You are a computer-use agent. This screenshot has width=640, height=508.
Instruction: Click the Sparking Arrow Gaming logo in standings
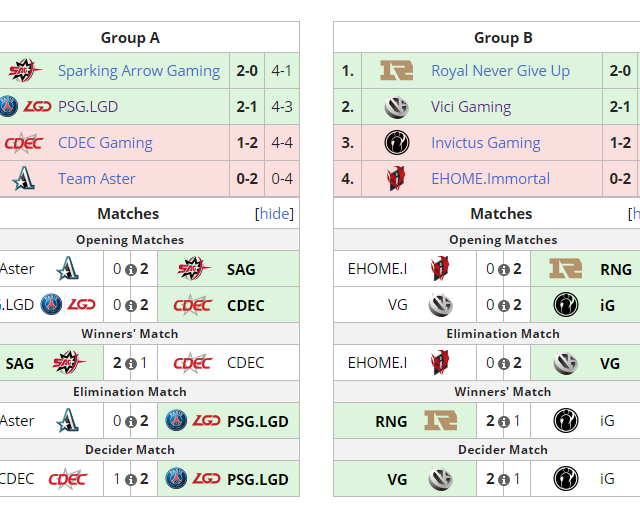point(24,71)
